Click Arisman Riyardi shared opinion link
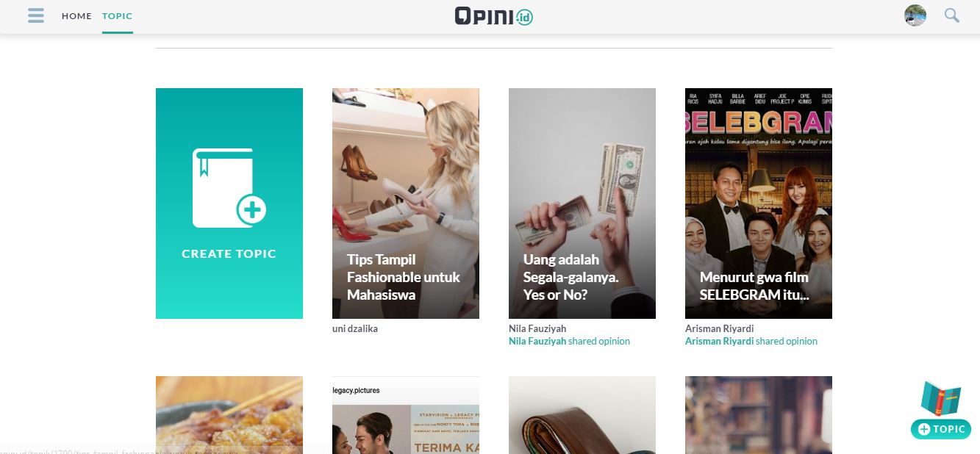 tap(751, 341)
